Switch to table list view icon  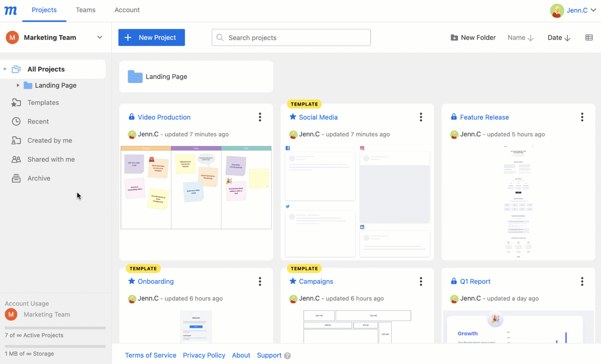click(589, 38)
